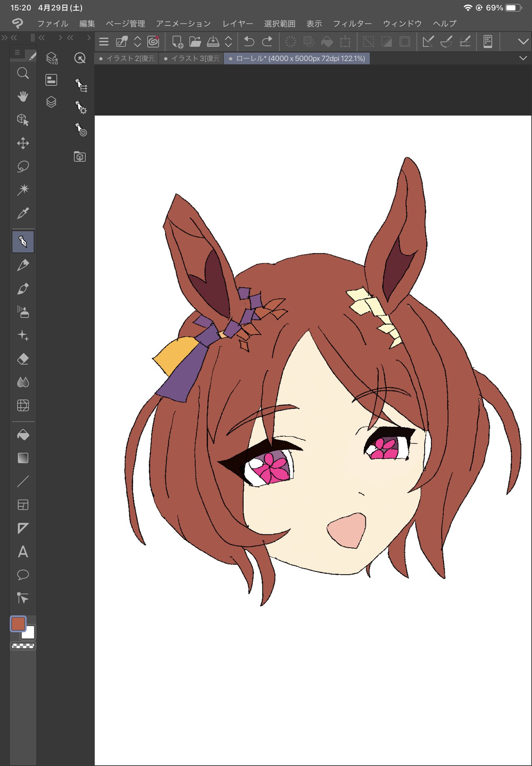Open the tool palette hamburger menu
532x766 pixels.
(x=17, y=53)
